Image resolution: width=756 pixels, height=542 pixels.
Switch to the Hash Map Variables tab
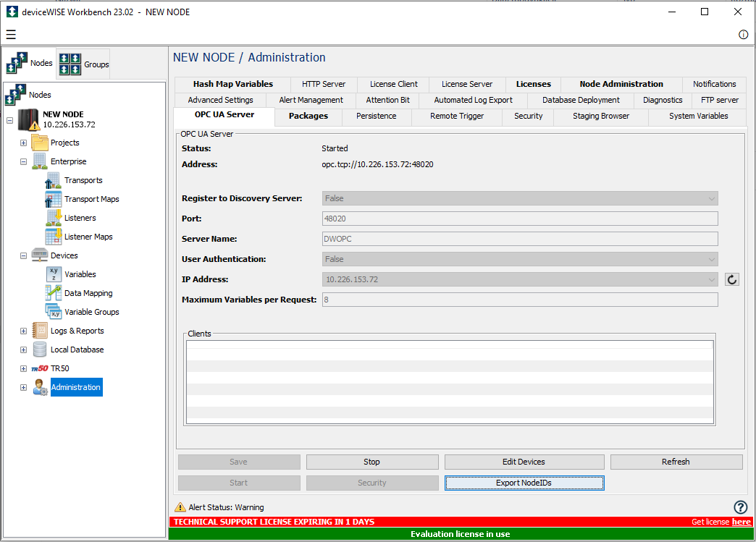(233, 85)
